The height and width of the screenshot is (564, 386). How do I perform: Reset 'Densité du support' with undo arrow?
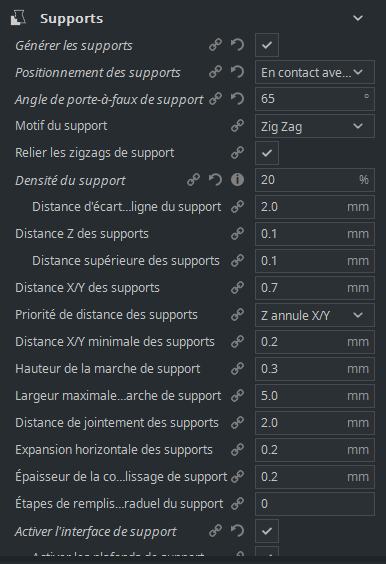coord(215,179)
